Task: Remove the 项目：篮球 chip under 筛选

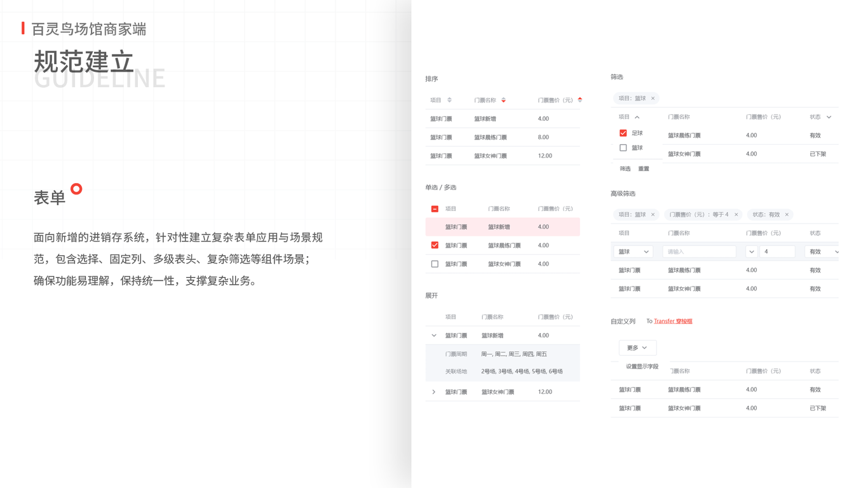Action: [x=653, y=98]
